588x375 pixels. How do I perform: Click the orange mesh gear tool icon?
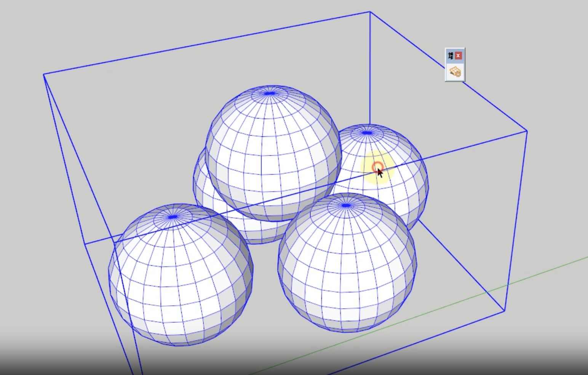click(x=455, y=72)
